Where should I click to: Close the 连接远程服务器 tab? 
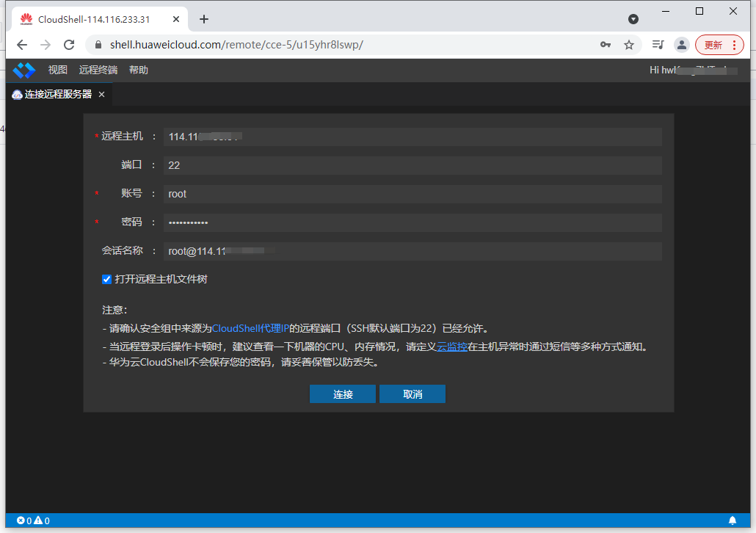pos(102,95)
